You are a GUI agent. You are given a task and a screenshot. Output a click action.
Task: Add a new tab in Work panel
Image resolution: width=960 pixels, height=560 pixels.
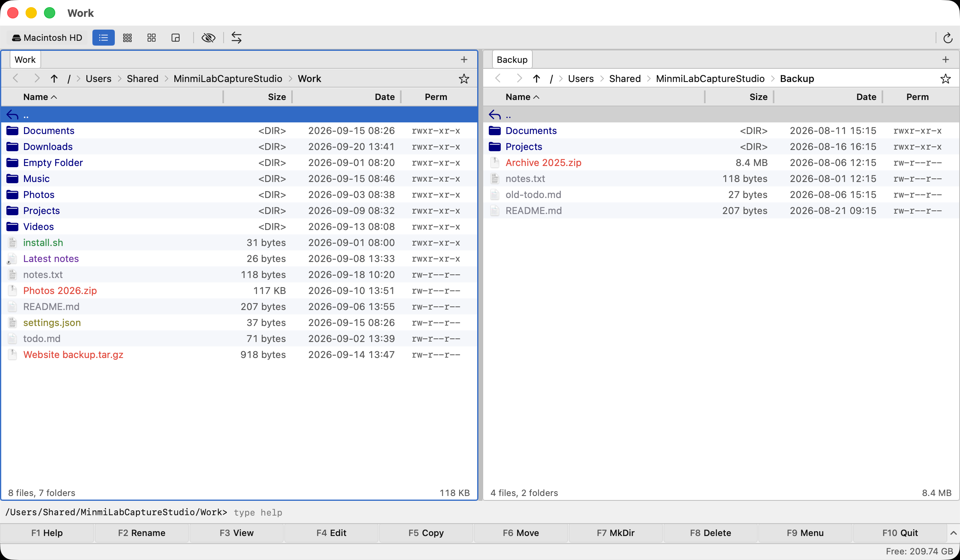(464, 60)
